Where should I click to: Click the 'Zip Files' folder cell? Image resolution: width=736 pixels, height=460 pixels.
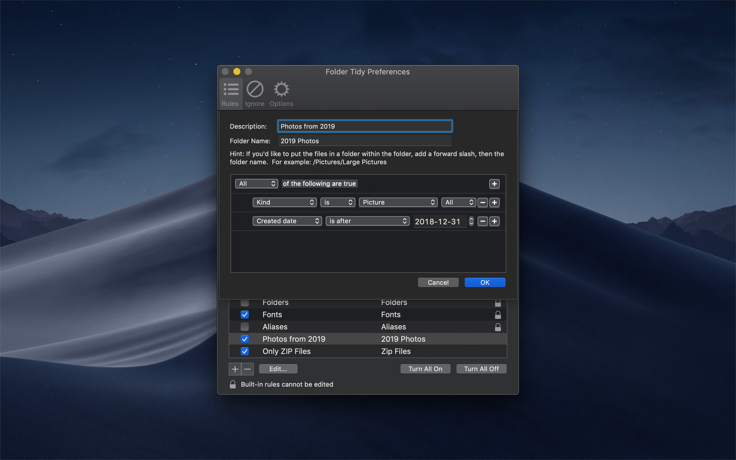pyautogui.click(x=396, y=352)
